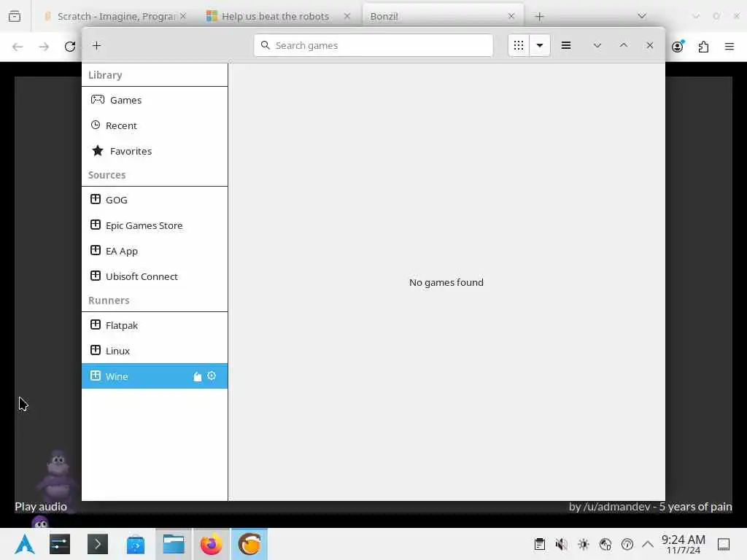747x560 pixels.
Task: Click Play audio on Bonzi page
Action: pos(41,507)
